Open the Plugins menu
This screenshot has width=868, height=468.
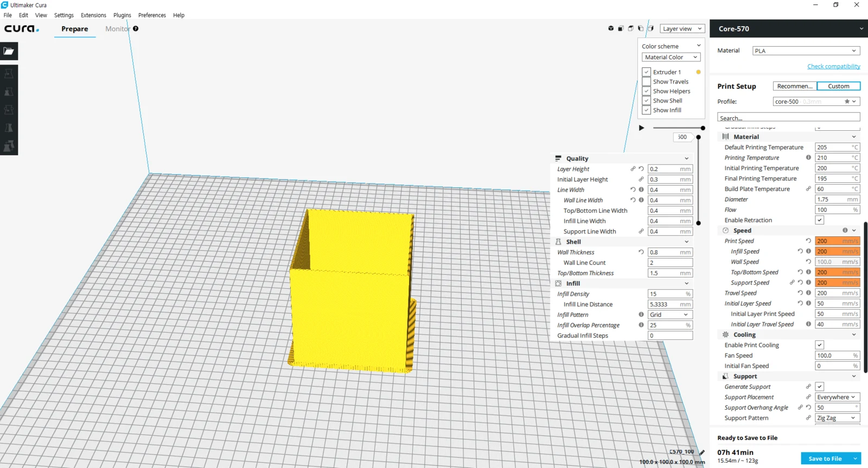(122, 15)
